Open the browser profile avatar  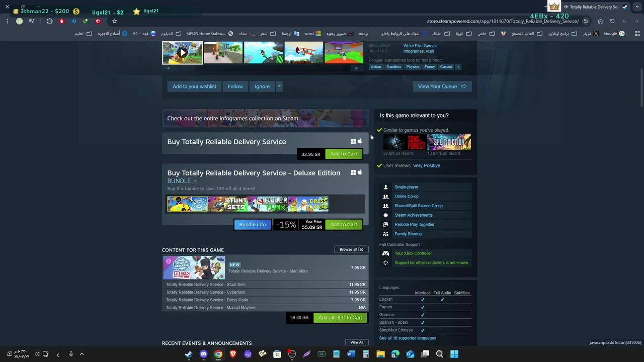click(20, 21)
